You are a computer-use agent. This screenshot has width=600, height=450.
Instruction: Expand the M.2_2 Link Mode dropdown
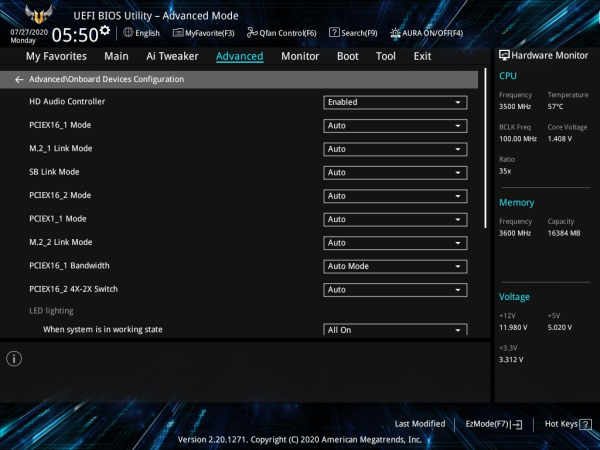tap(395, 243)
